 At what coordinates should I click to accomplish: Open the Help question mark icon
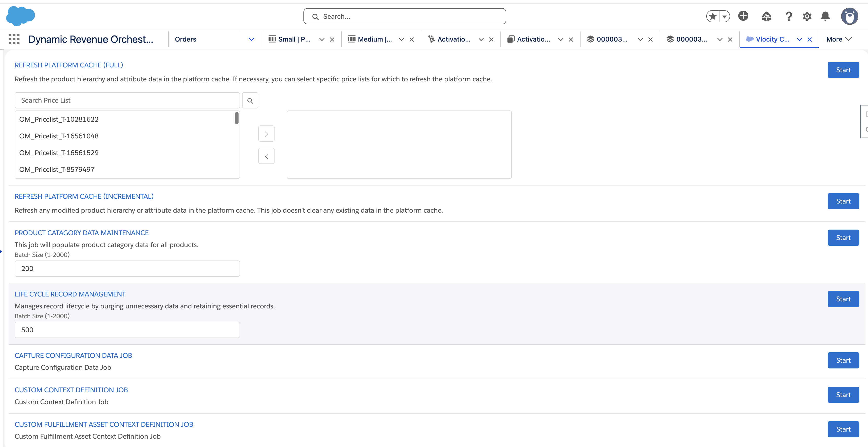pos(788,16)
